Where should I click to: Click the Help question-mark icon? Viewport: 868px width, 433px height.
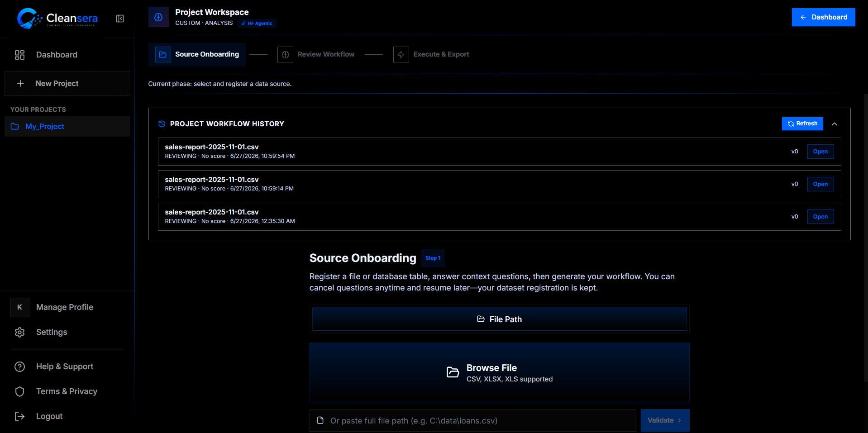coord(19,366)
